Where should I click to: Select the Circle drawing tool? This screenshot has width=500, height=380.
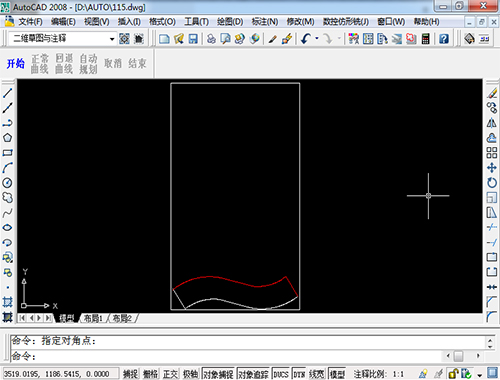click(x=7, y=183)
